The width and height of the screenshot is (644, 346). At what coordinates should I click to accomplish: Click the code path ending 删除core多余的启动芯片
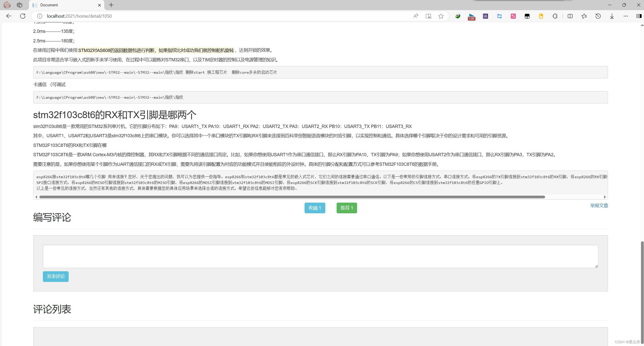point(157,72)
